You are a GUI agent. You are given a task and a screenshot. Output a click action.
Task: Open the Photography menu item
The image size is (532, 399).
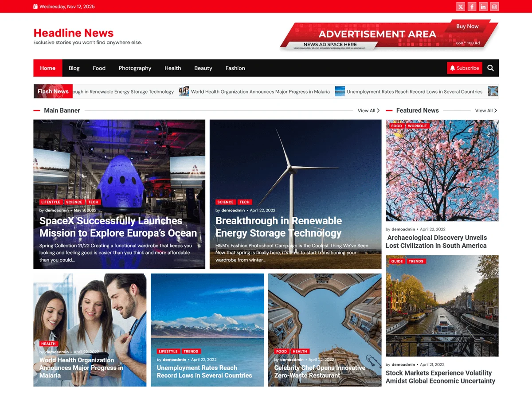coord(135,68)
